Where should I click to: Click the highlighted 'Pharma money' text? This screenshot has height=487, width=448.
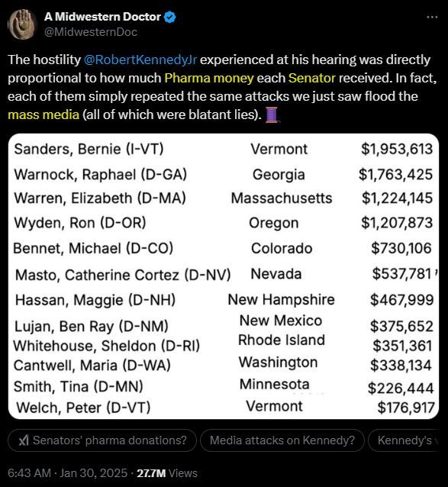click(209, 78)
